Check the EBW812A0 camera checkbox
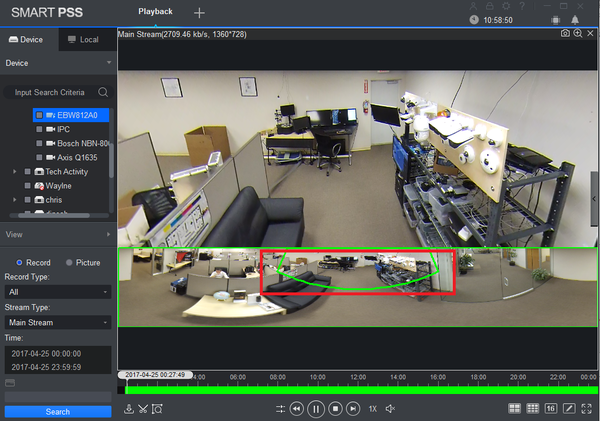 [x=39, y=115]
